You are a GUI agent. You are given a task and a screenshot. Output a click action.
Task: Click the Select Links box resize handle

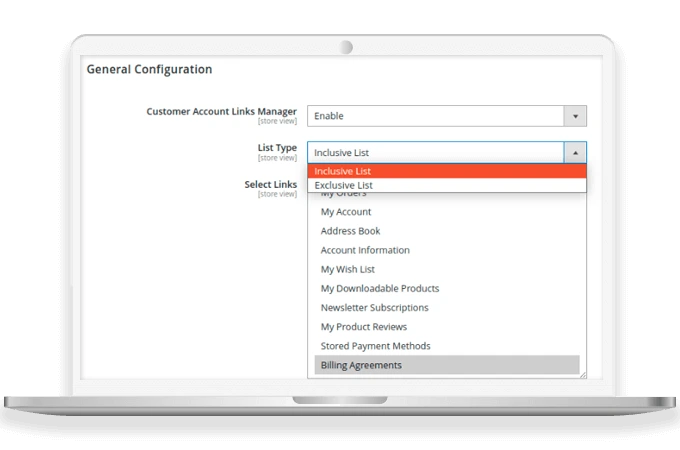coord(582,374)
